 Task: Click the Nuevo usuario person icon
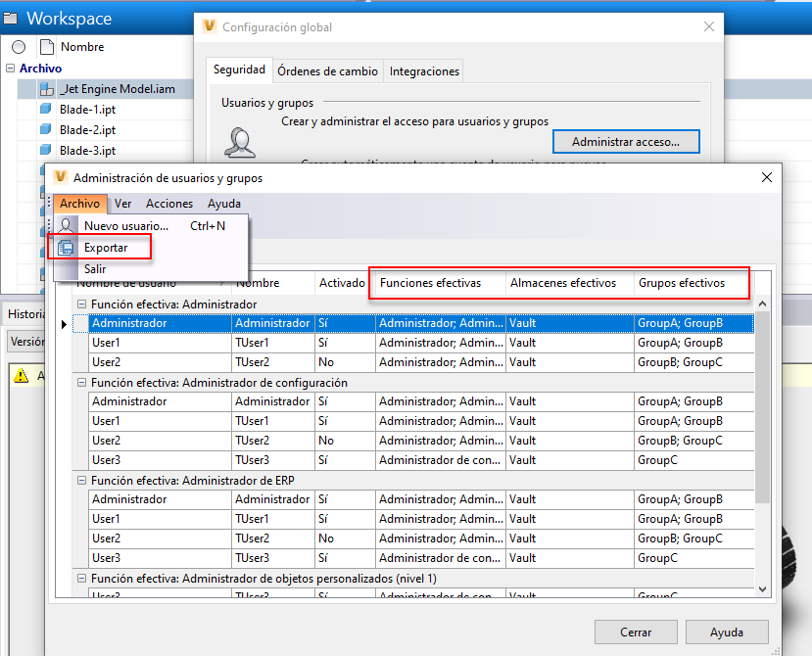(x=66, y=226)
